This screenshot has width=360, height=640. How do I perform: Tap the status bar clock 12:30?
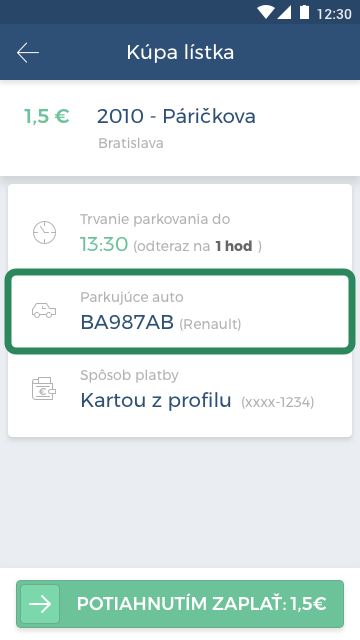(x=334, y=14)
